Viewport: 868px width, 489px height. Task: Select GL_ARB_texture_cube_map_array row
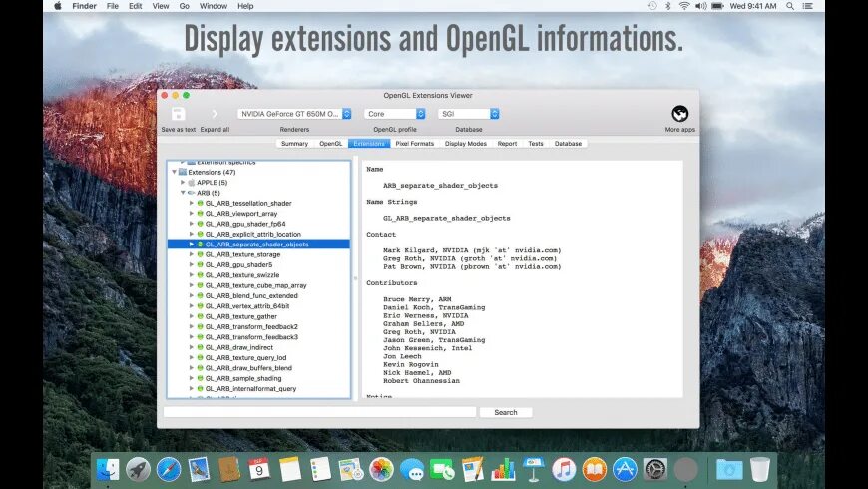[259, 285]
